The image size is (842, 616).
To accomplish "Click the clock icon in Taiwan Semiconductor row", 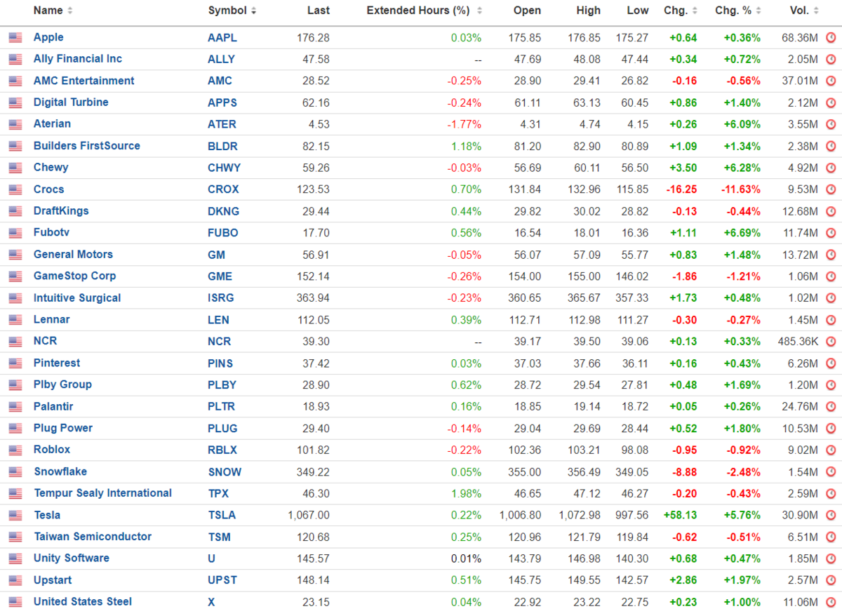I will [831, 537].
